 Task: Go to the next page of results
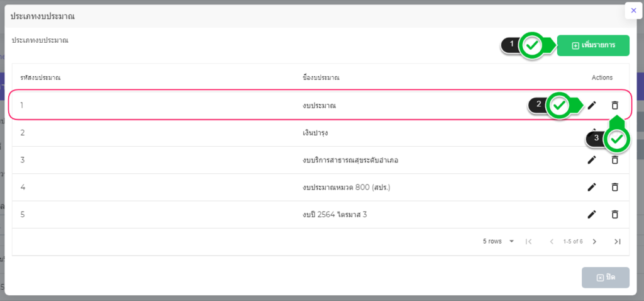[594, 241]
